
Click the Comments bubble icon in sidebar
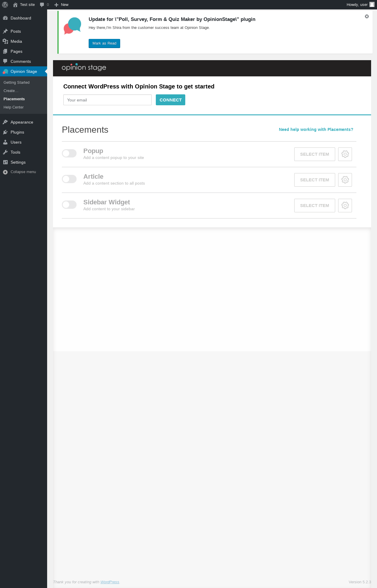tap(5, 61)
